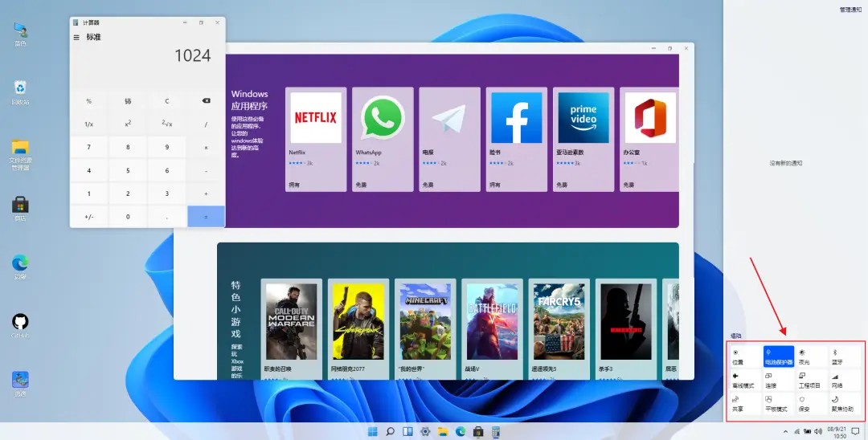Show hidden system tray icons chevron
The image size is (868, 440).
tap(785, 432)
